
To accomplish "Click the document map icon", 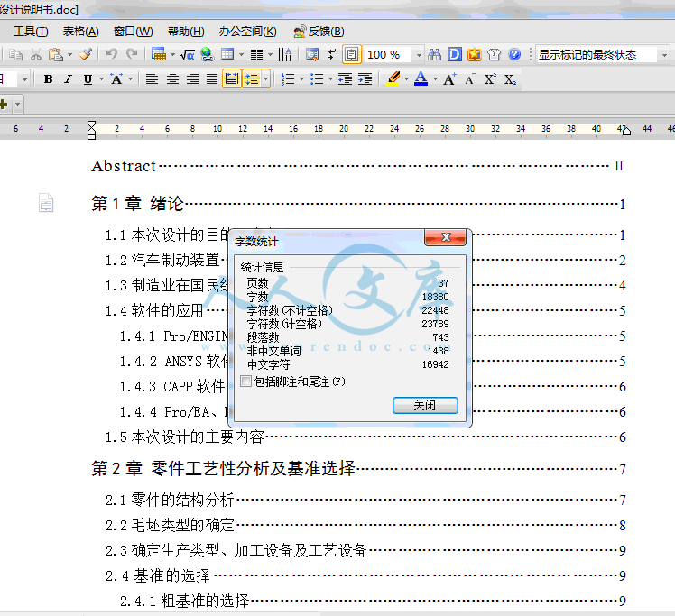I will pos(312,55).
